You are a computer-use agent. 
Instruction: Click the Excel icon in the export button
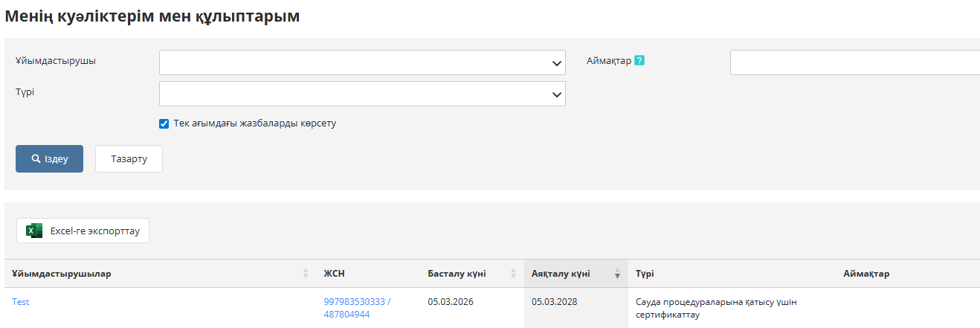(34, 231)
